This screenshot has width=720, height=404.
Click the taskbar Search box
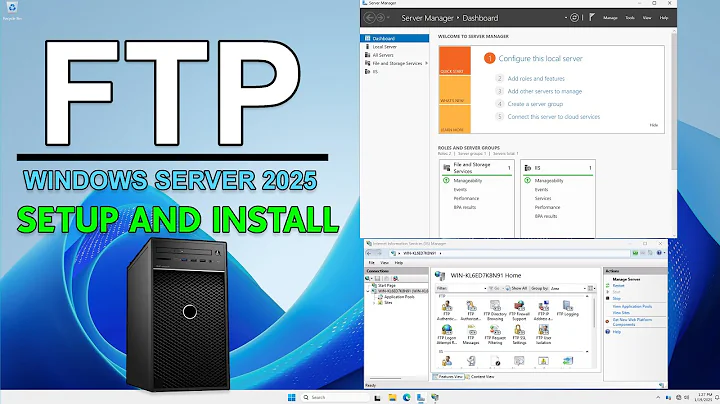tap(335, 398)
